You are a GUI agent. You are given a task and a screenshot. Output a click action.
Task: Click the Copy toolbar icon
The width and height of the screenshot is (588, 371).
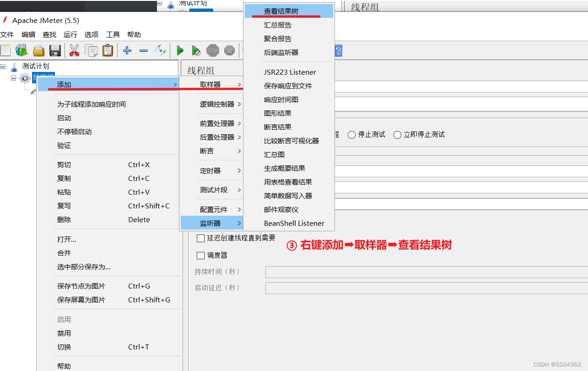[91, 50]
